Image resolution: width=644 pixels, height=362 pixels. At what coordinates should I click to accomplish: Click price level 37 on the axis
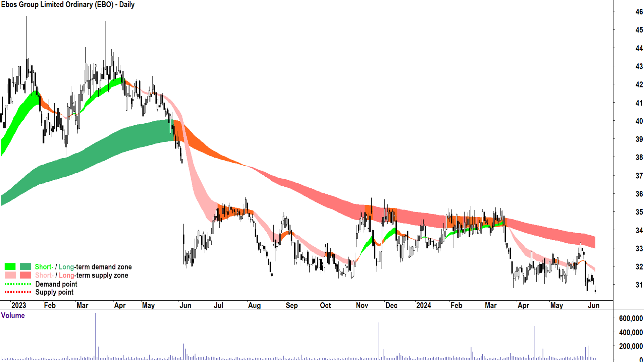[639, 176]
